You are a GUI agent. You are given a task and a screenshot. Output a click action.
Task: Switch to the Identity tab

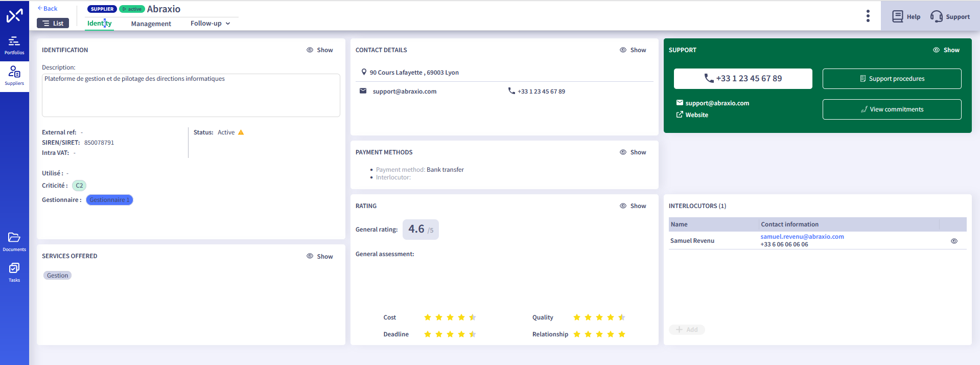(x=99, y=24)
